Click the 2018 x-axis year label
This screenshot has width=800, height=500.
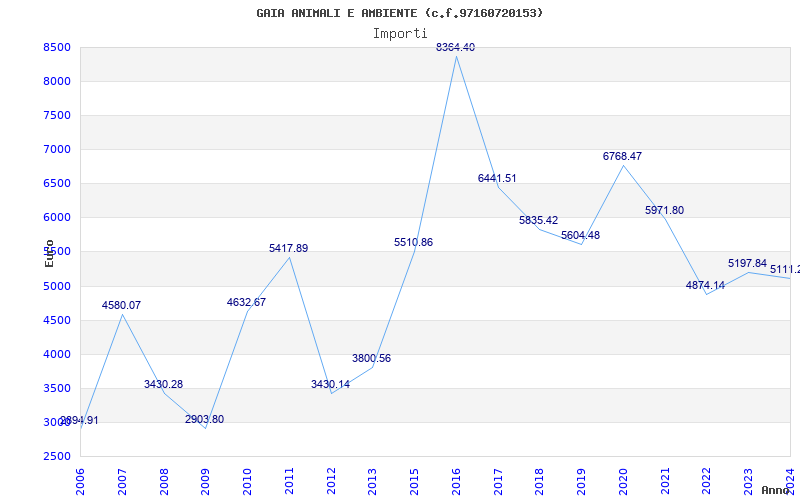[x=540, y=482]
